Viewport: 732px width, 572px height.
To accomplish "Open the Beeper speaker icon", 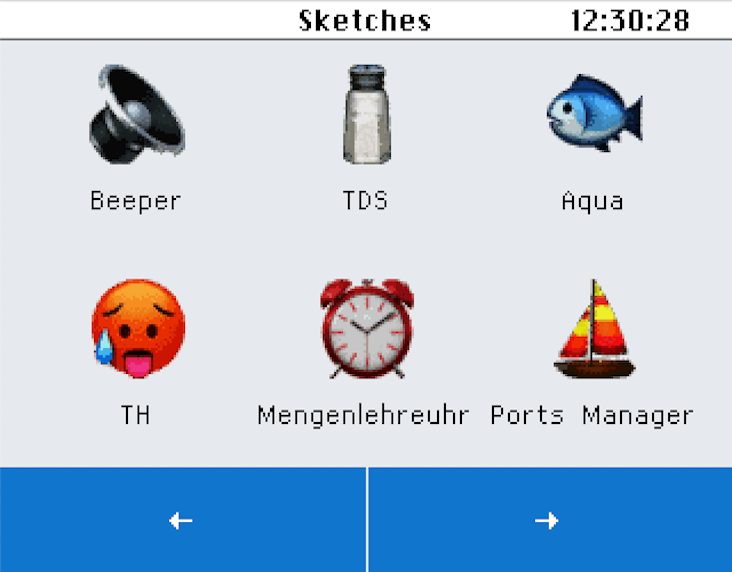I will [x=137, y=114].
